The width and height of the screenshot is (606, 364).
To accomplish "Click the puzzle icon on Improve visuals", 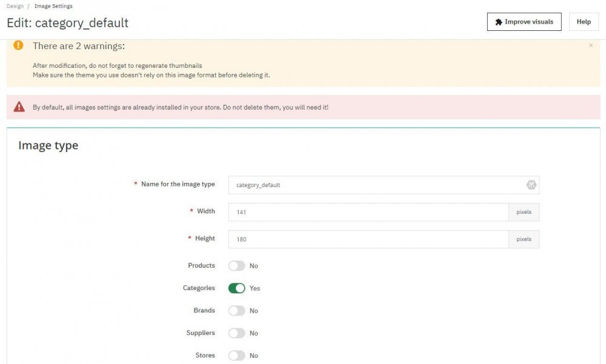I will coord(498,21).
